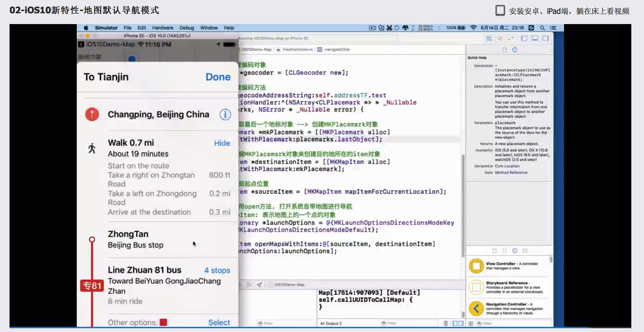Open Spotlight search magnifier

coord(542,28)
